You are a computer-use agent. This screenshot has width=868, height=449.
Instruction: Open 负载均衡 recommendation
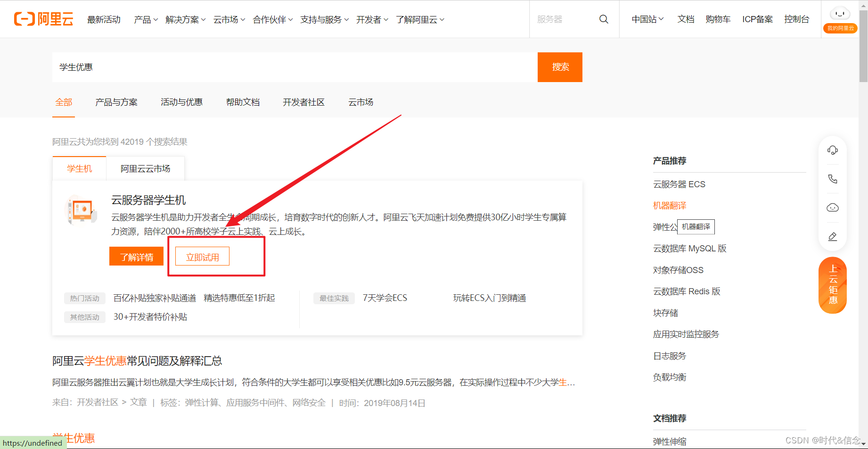(x=670, y=377)
